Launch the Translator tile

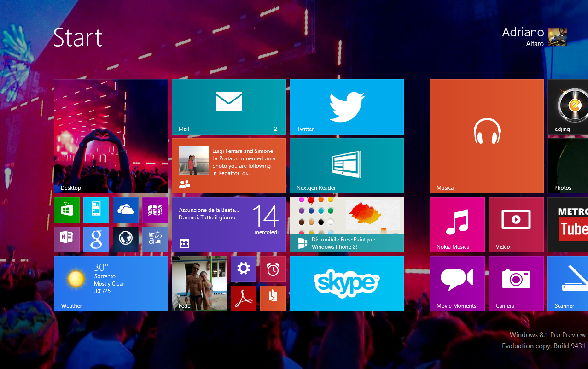155,240
